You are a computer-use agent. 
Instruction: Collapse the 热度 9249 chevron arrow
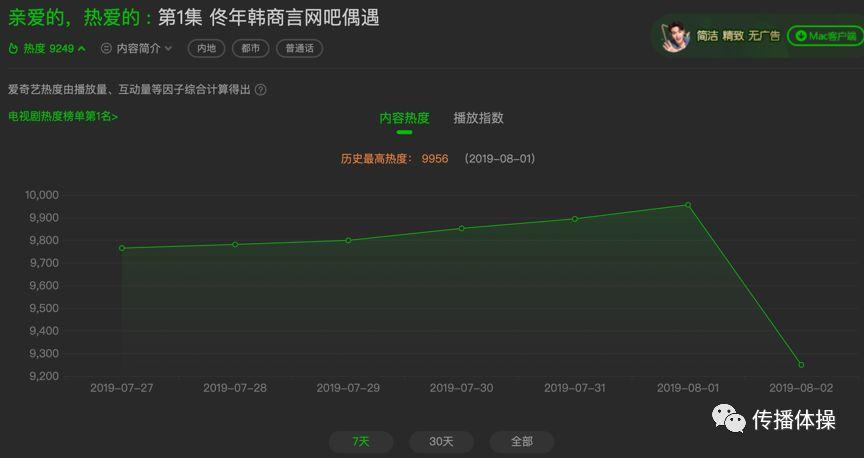click(x=81, y=48)
